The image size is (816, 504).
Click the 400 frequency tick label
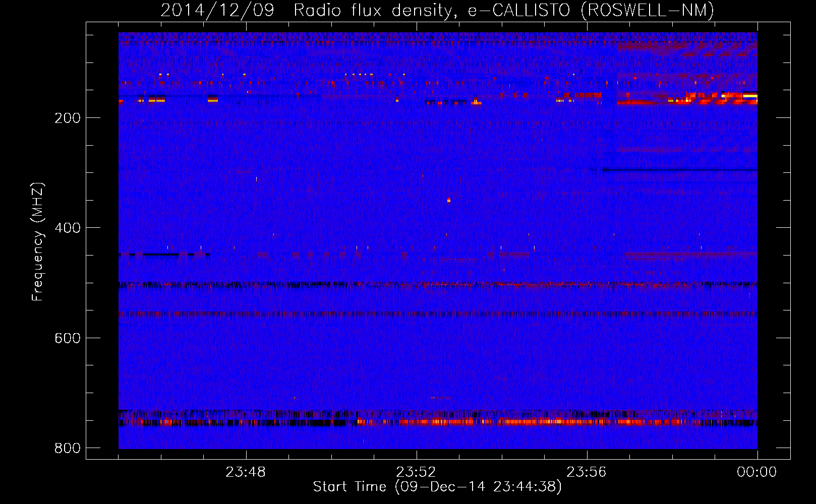tap(68, 228)
